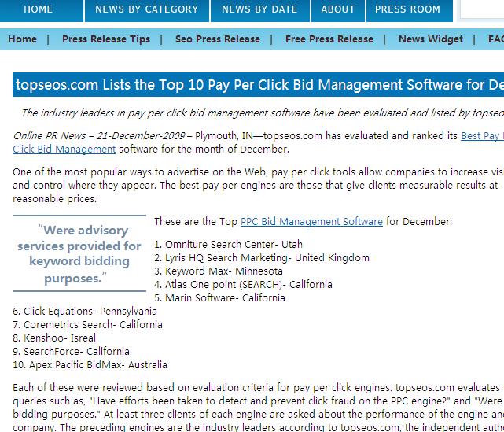Viewport: 504px width, 432px height.
Task: Open the PRESS ROOM tab
Action: (x=409, y=9)
